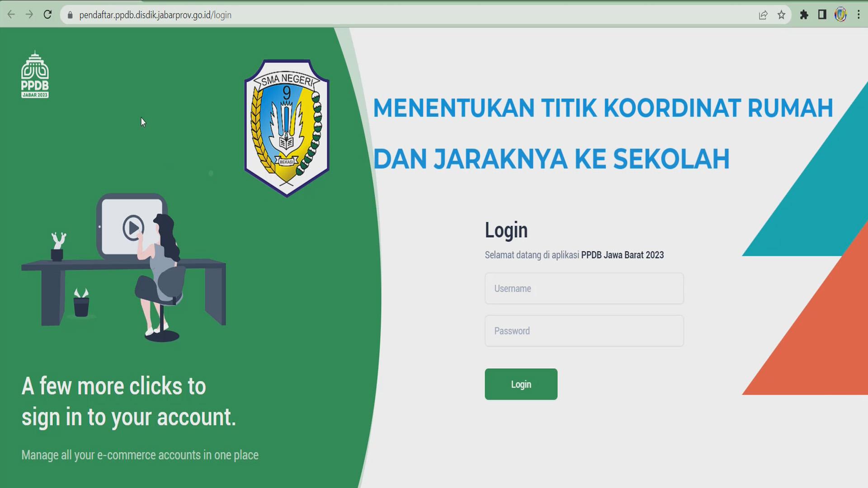Click the share page icon
Viewport: 868px width, 488px height.
(x=763, y=15)
